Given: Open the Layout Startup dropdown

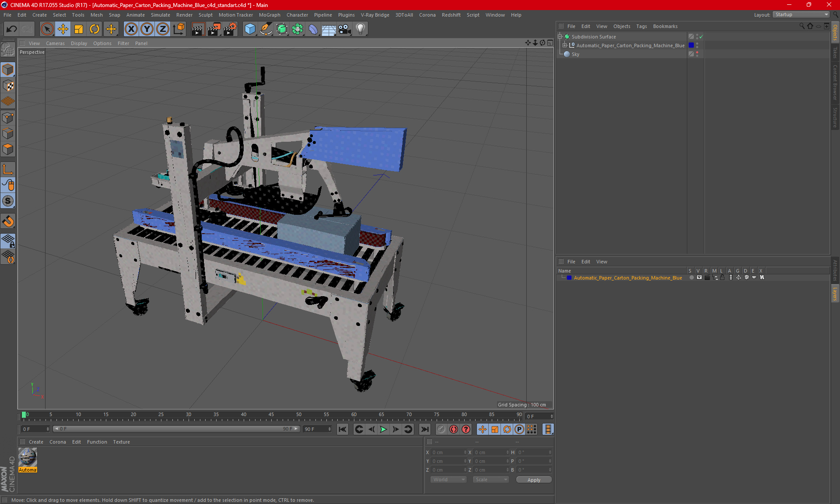Looking at the screenshot, I should point(801,14).
